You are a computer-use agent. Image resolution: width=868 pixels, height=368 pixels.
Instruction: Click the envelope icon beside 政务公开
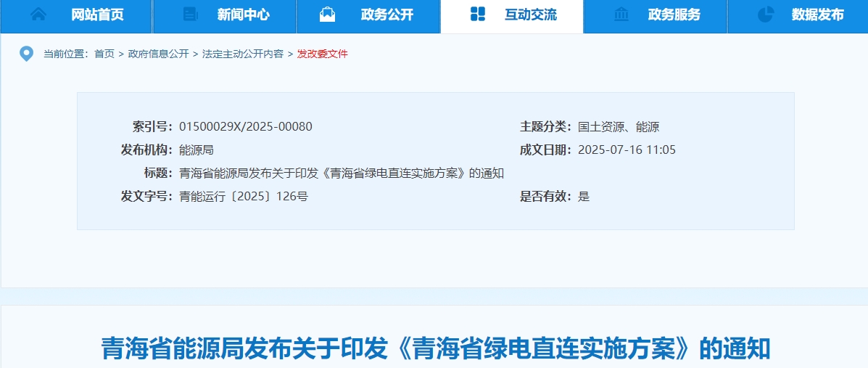[328, 14]
